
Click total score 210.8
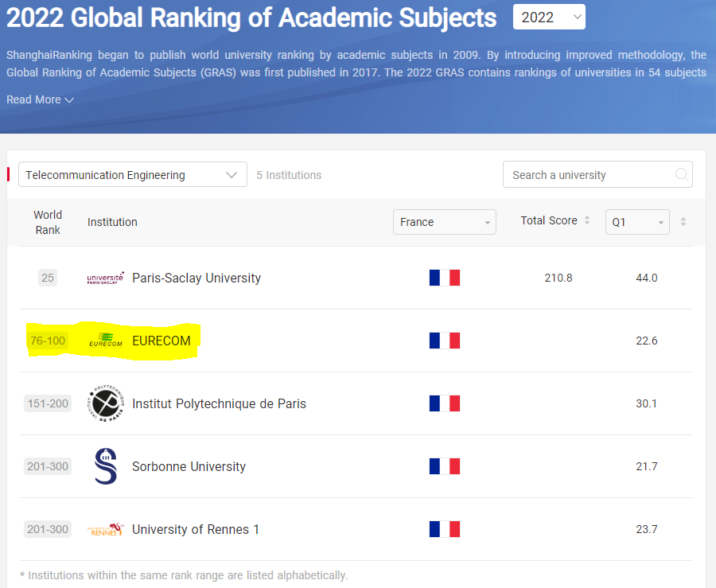[x=558, y=278]
